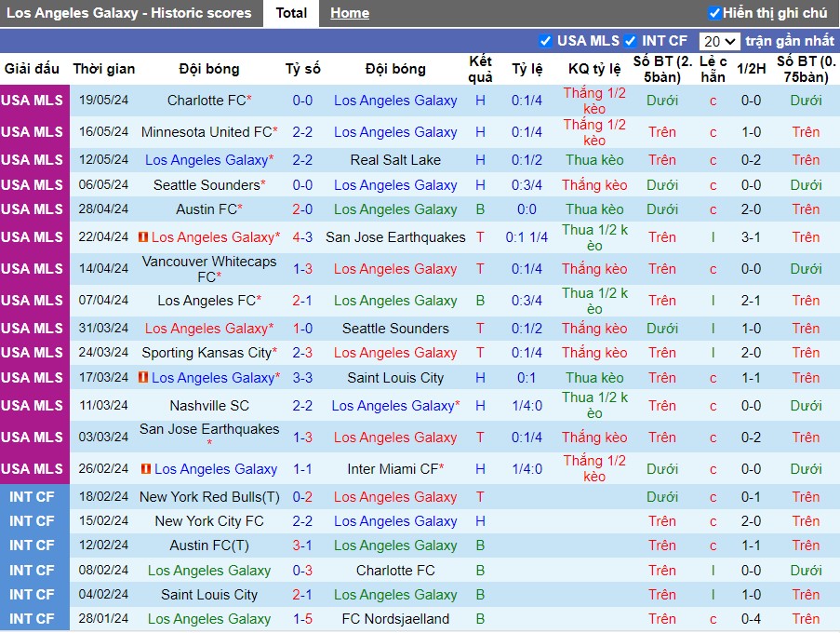Click Charlotte FC on 08/02/24 row

(x=395, y=571)
